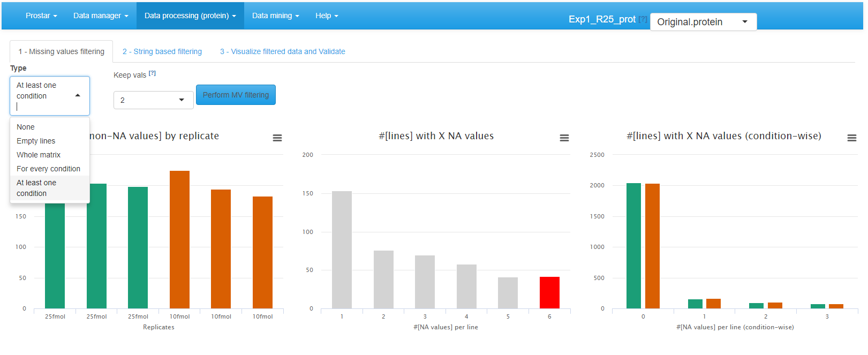868x355 pixels.
Task: Open the Original.protein dataset dropdown
Action: click(x=703, y=22)
